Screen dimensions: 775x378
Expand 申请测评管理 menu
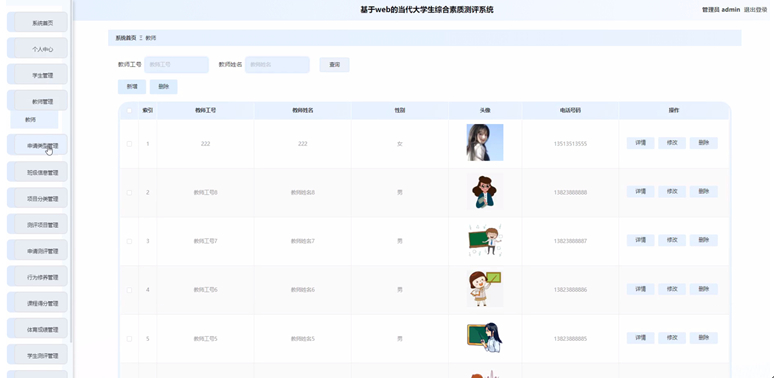tap(38, 251)
